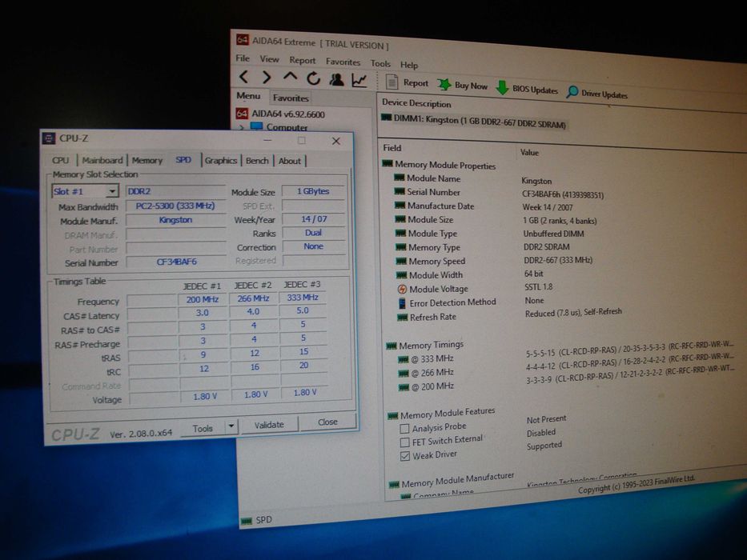The image size is (747, 560).
Task: Click the Report toolbar button
Action: click(x=408, y=82)
